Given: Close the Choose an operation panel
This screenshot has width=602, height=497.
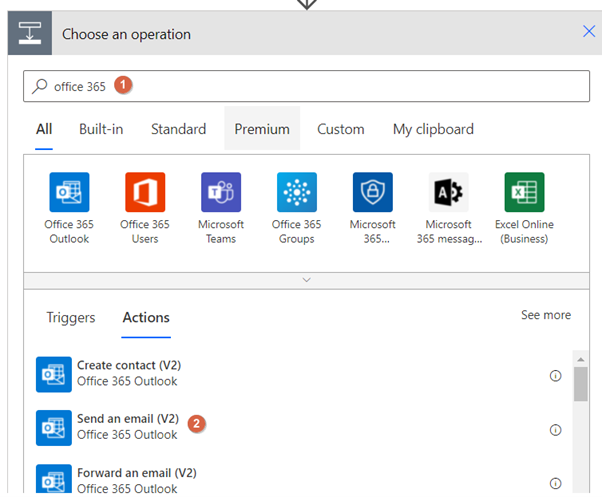Looking at the screenshot, I should 589,31.
